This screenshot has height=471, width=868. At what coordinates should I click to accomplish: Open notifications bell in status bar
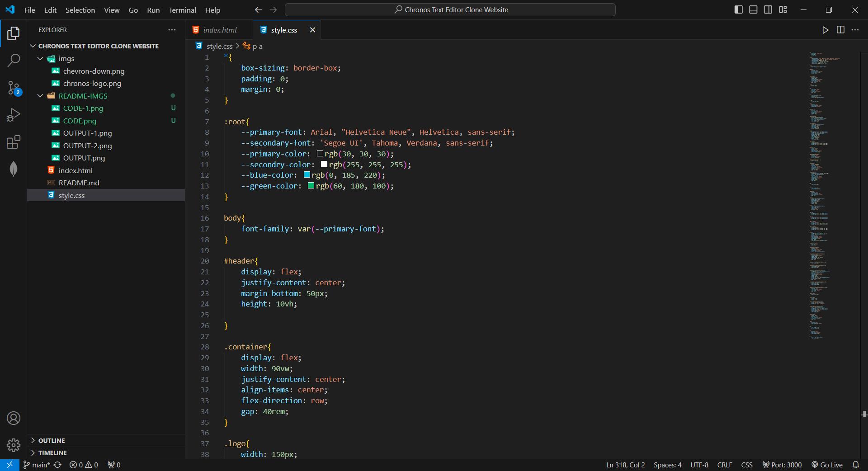pyautogui.click(x=856, y=465)
